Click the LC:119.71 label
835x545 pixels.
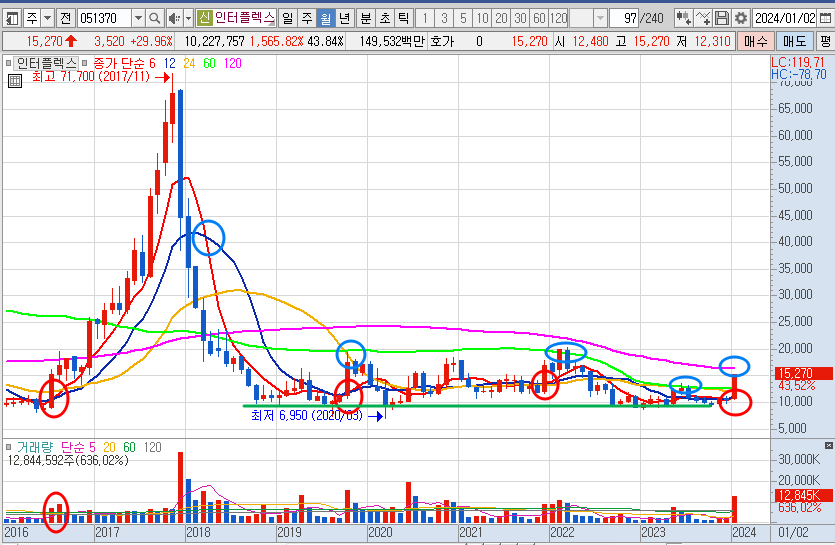tap(798, 62)
